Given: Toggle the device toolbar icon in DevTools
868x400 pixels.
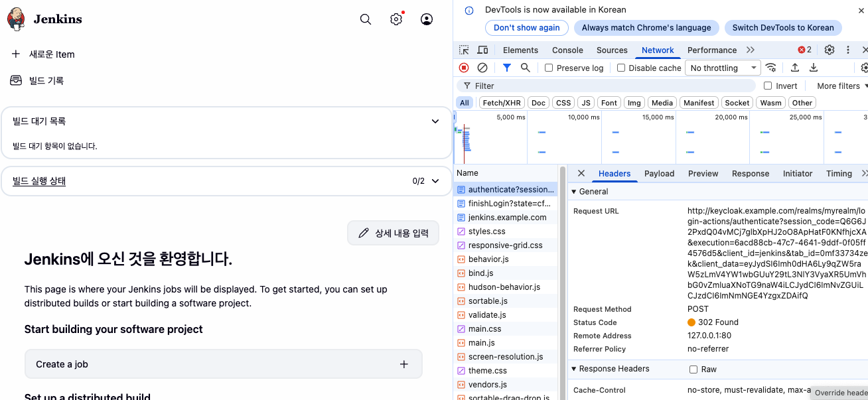Looking at the screenshot, I should click(x=482, y=50).
